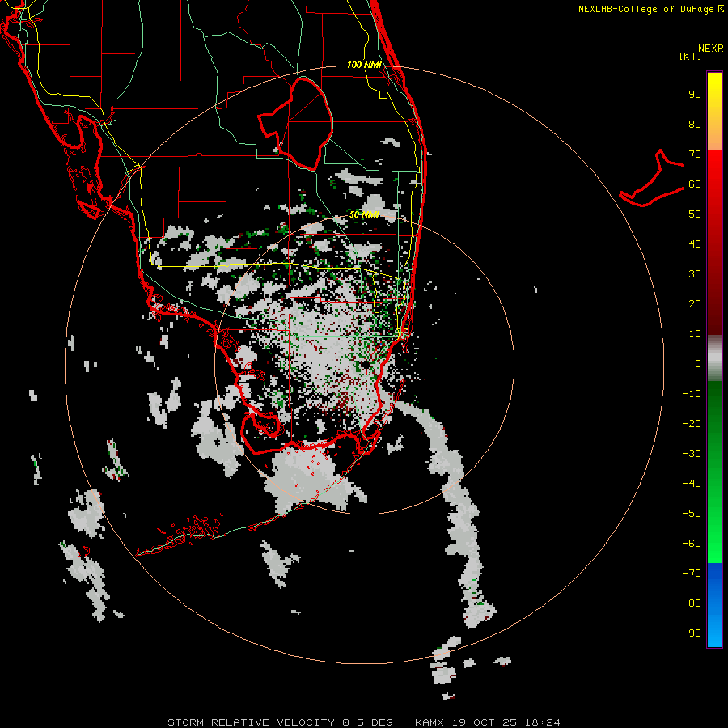Click the -50 value on the velocity scale

point(692,514)
